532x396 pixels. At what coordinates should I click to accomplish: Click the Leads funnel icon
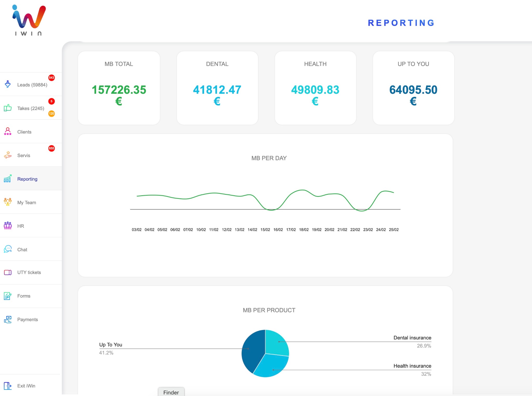pos(8,84)
